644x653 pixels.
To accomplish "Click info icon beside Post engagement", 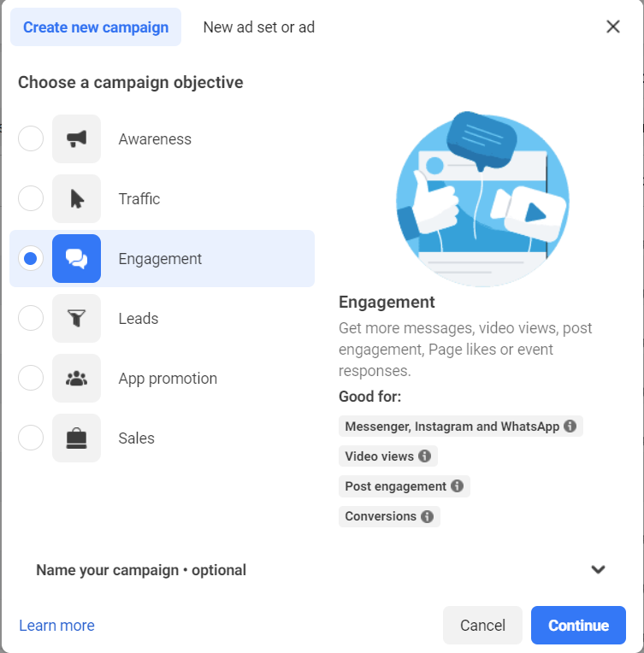I will 458,486.
